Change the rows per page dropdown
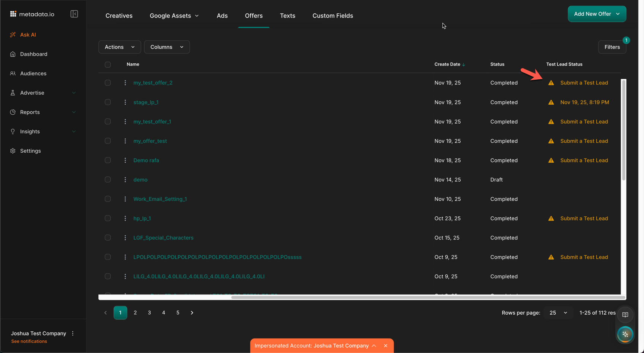644x353 pixels. 558,313
